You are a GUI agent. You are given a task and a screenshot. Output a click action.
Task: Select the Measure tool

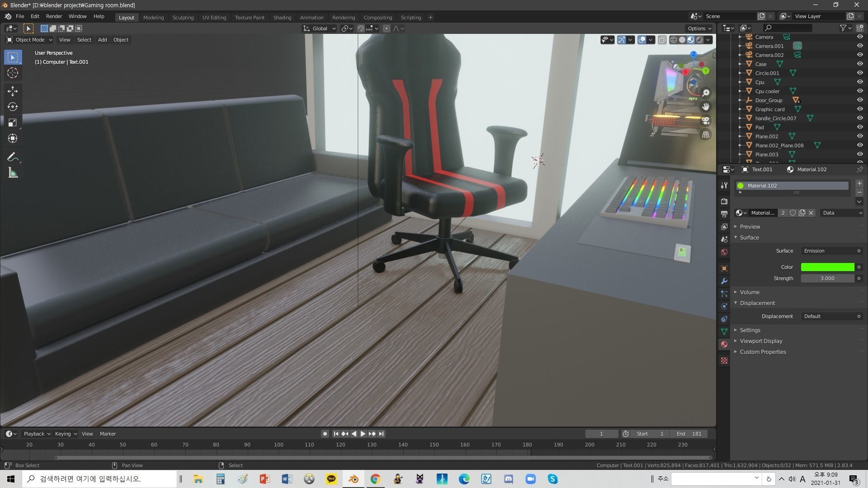(x=13, y=173)
